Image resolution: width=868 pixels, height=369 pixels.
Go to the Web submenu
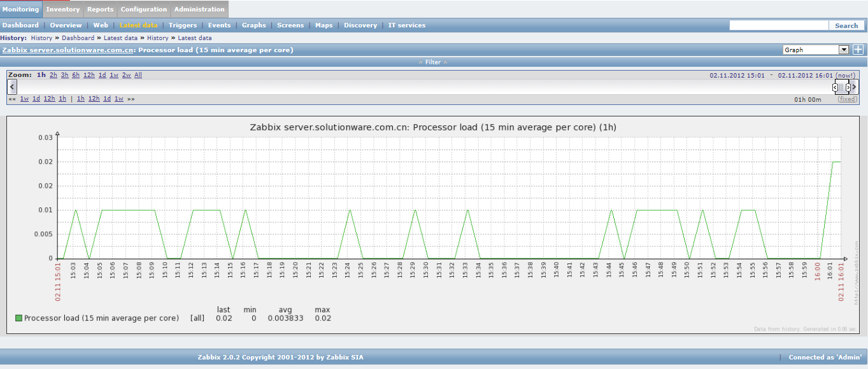pyautogui.click(x=101, y=25)
